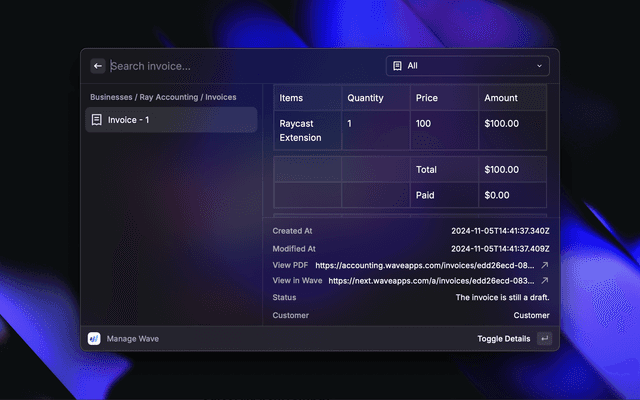Click the document icon in the All filter
640x400 pixels.
point(397,66)
